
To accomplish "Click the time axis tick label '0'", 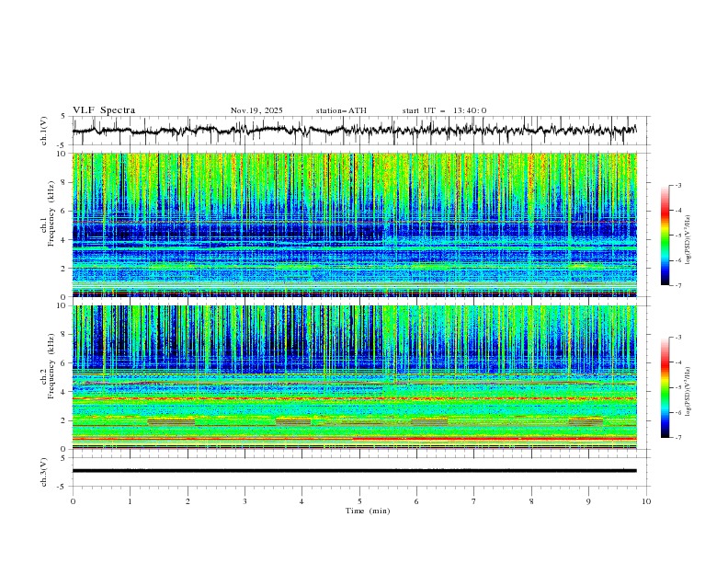I will coord(73,501).
